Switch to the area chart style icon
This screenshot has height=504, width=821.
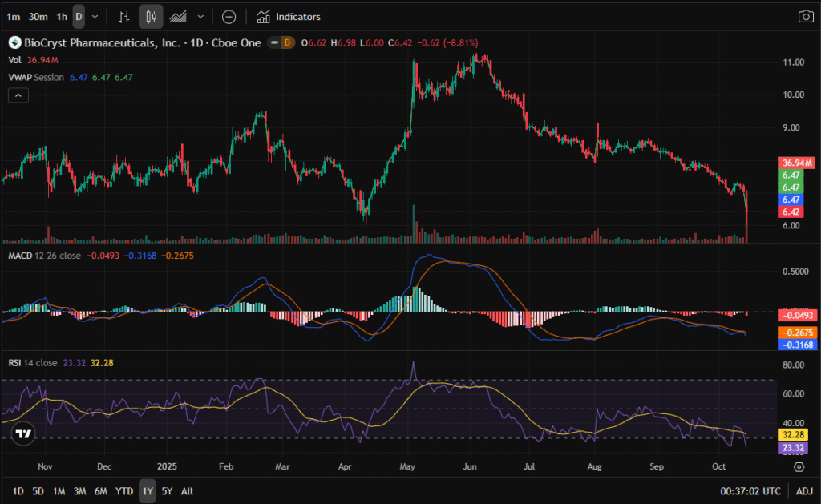178,16
